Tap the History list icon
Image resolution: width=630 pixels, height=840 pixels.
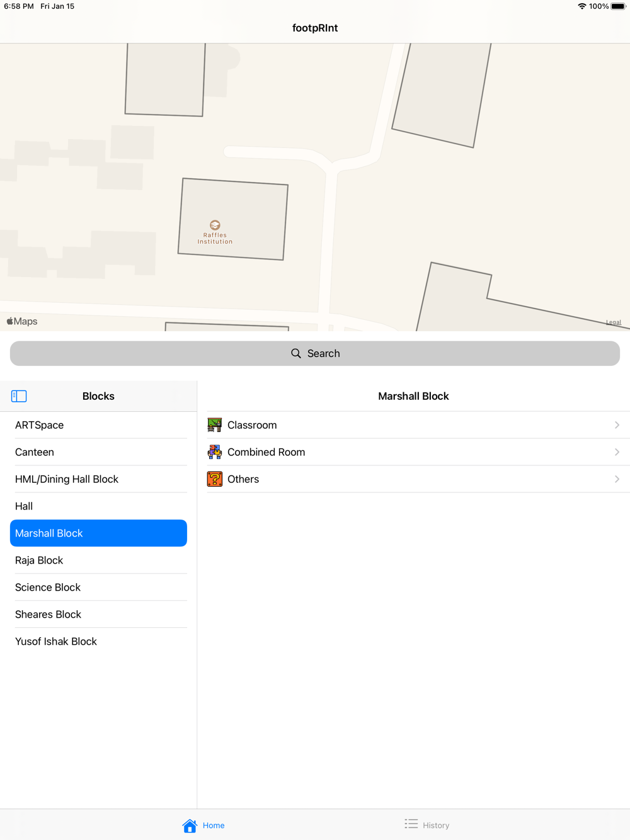(411, 824)
